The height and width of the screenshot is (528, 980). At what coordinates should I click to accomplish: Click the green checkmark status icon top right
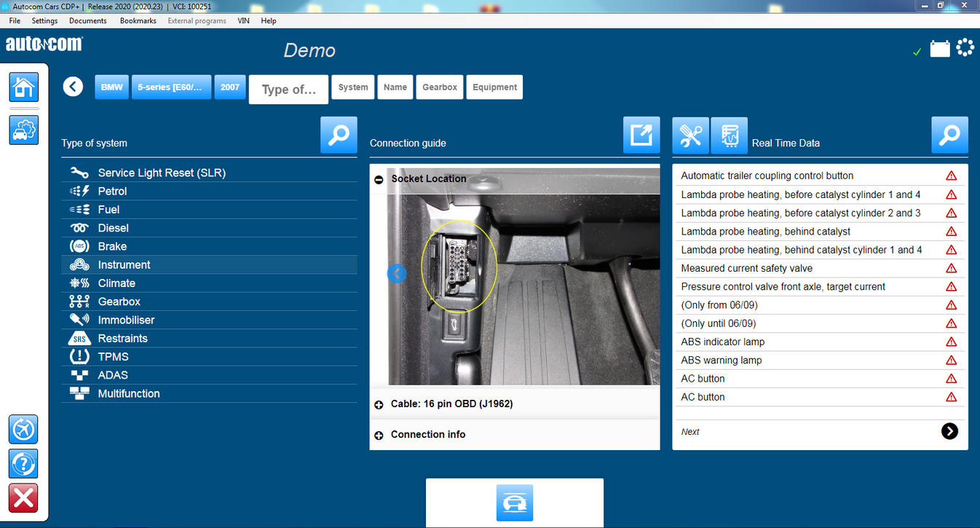coord(917,52)
